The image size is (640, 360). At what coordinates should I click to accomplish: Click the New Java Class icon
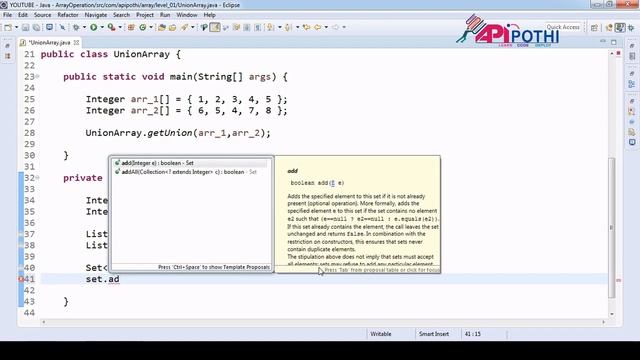tap(142, 27)
